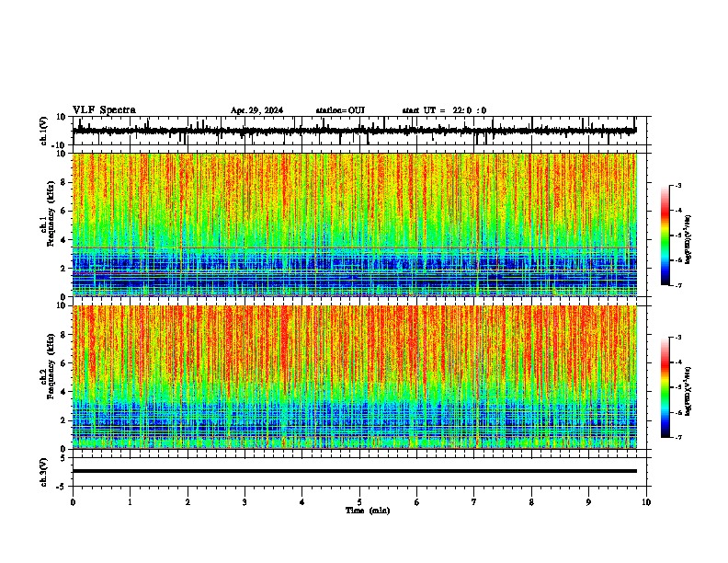
Task: Click the "VLF Spectra" title text
Action: point(104,110)
